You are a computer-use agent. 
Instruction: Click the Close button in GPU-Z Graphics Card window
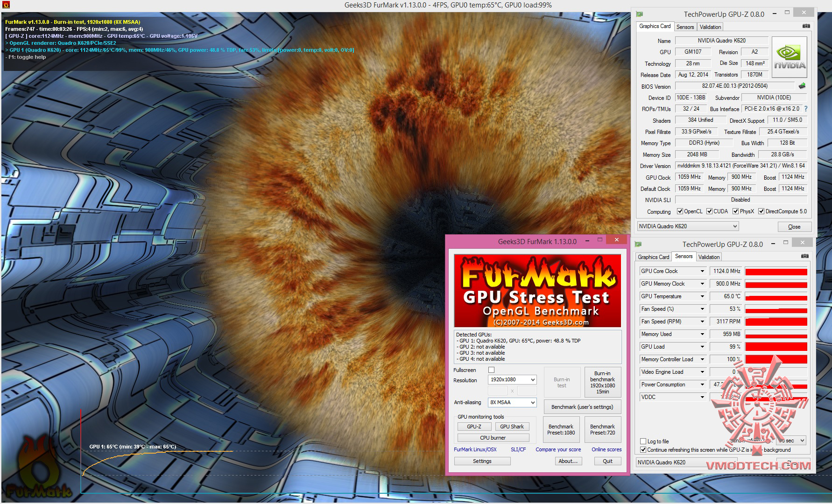[x=794, y=227]
